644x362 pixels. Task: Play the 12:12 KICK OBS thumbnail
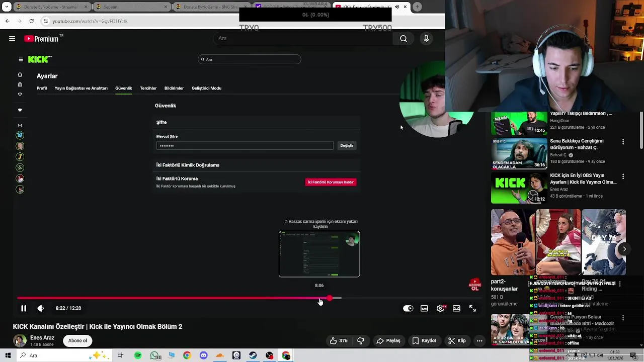[x=519, y=188]
